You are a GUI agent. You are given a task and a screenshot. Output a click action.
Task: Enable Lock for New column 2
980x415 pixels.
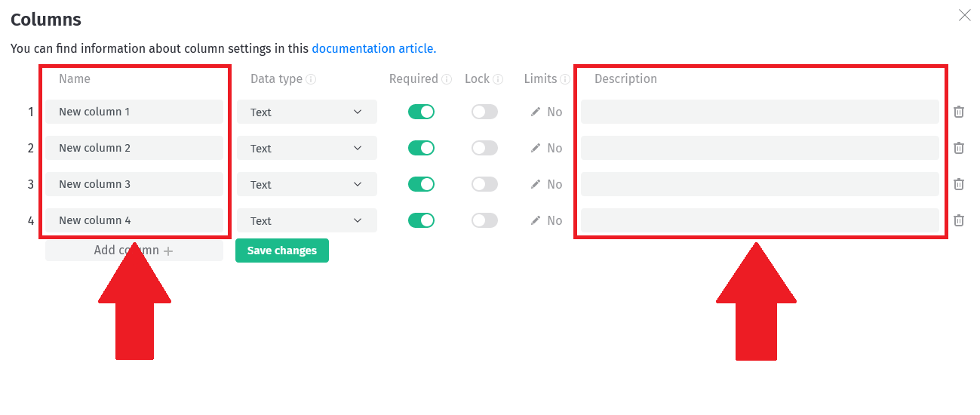484,148
